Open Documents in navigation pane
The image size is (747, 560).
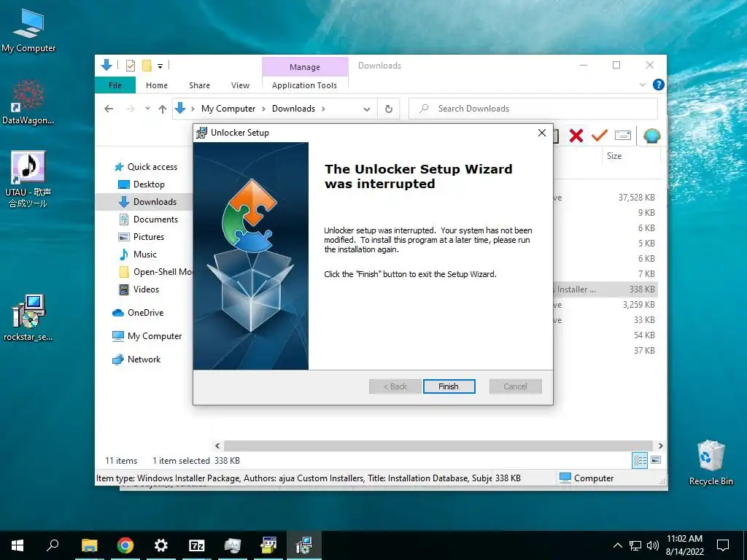pyautogui.click(x=148, y=219)
